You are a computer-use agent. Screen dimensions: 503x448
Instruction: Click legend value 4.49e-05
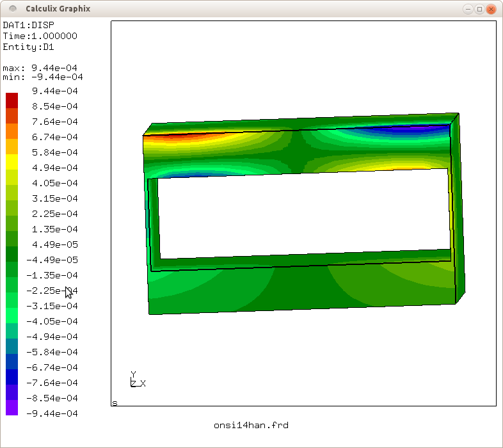[55, 244]
